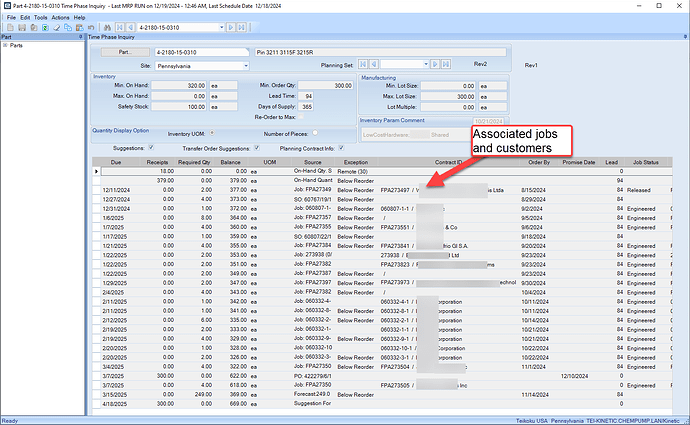
Task: Jump to last Planning Set record
Action: (x=446, y=64)
